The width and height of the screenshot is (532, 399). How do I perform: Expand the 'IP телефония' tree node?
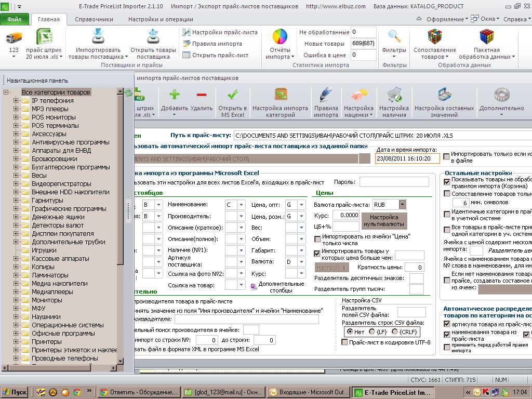[16, 100]
